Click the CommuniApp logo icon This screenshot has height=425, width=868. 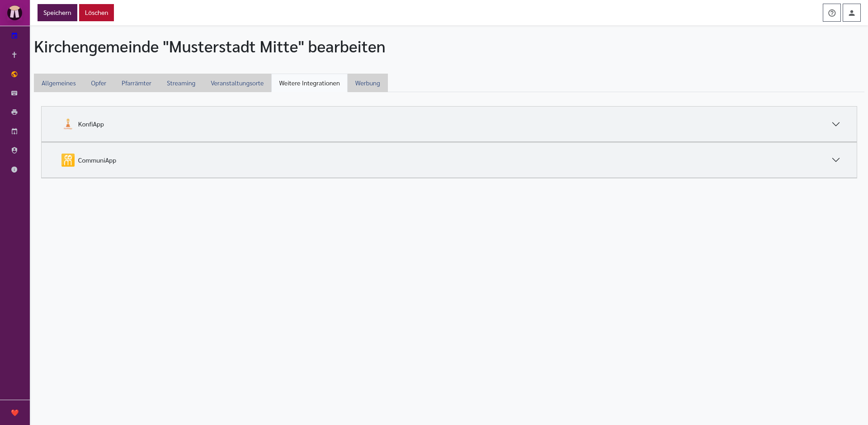pos(68,160)
